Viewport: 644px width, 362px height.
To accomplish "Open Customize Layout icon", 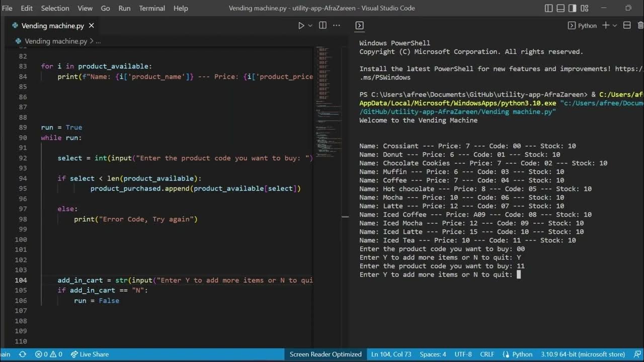I will [x=585, y=8].
